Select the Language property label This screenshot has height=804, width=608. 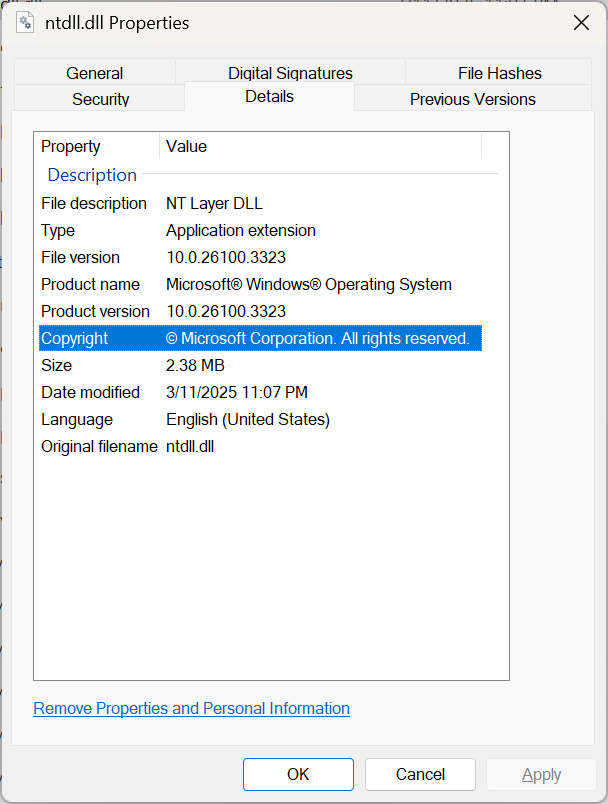pos(77,419)
